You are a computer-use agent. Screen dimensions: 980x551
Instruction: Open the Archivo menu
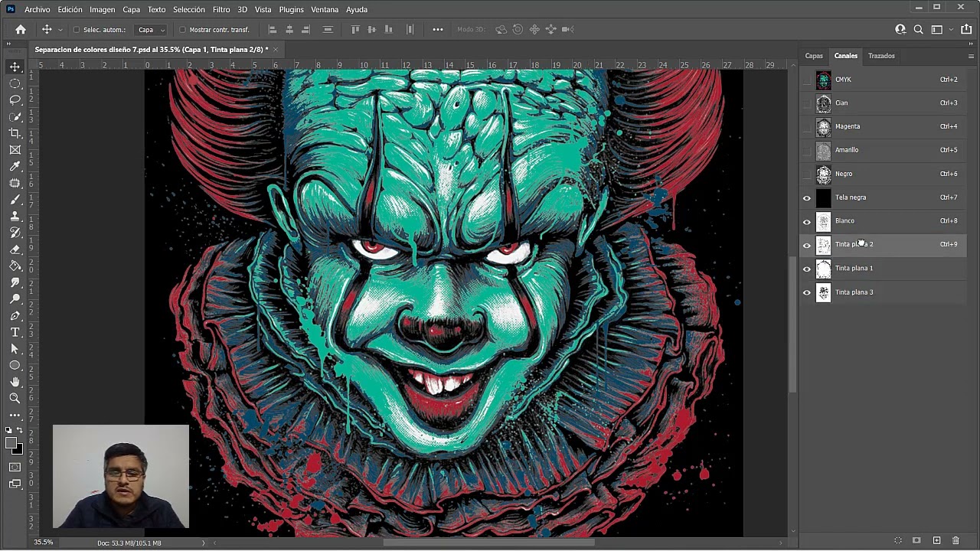(37, 9)
